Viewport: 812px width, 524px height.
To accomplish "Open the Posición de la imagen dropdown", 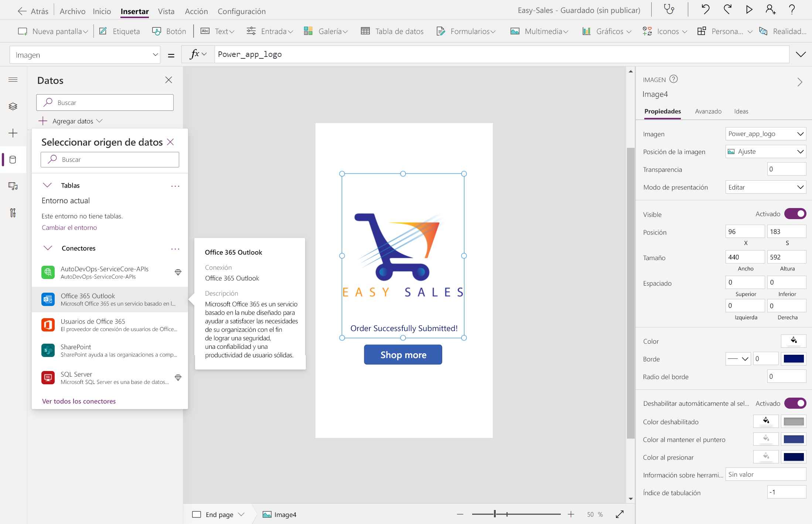I will [x=765, y=152].
